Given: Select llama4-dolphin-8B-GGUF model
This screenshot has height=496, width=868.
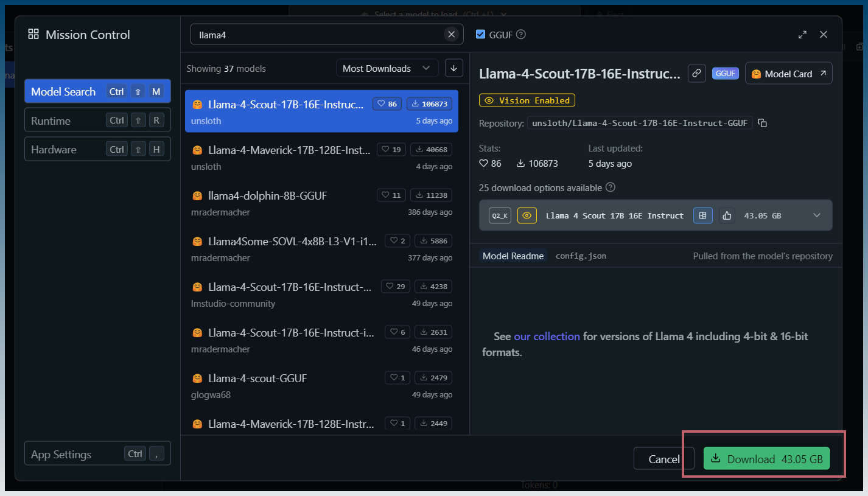Looking at the screenshot, I should 321,203.
